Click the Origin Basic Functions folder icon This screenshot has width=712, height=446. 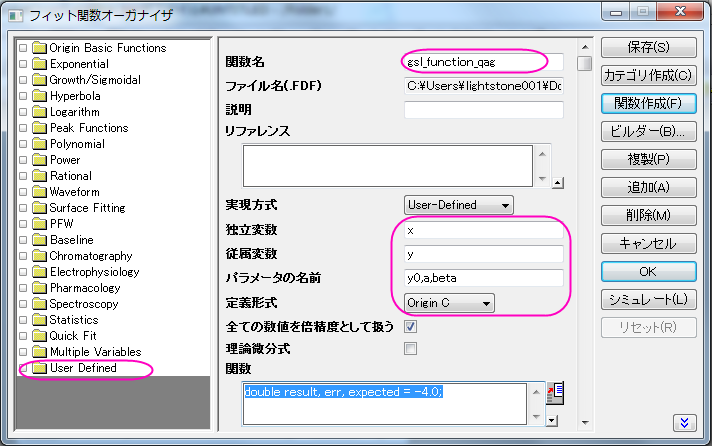40,48
